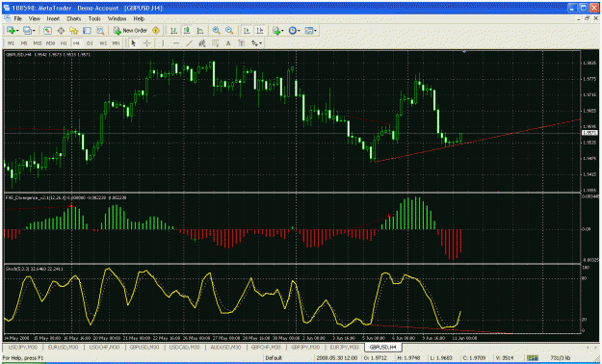Viewport: 602px width, 364px height.
Task: Zoom out the chart with minus magnifier
Action: [x=229, y=31]
